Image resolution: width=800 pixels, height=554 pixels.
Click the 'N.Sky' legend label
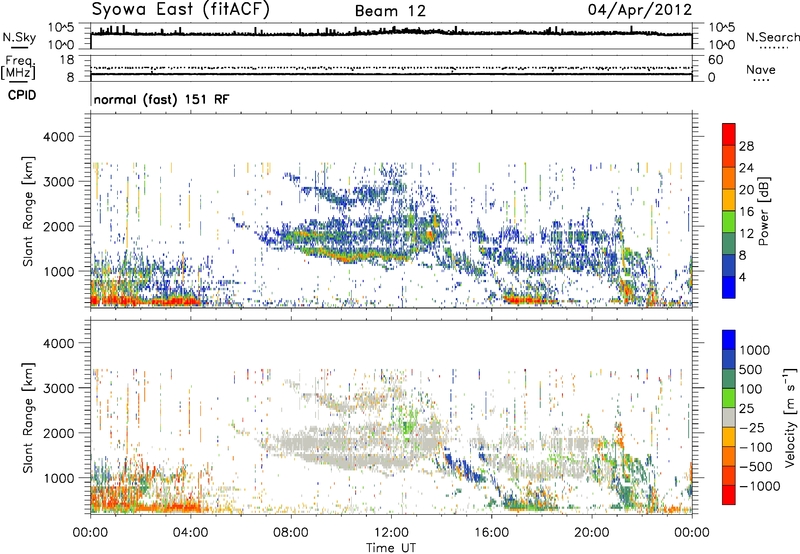(x=19, y=37)
